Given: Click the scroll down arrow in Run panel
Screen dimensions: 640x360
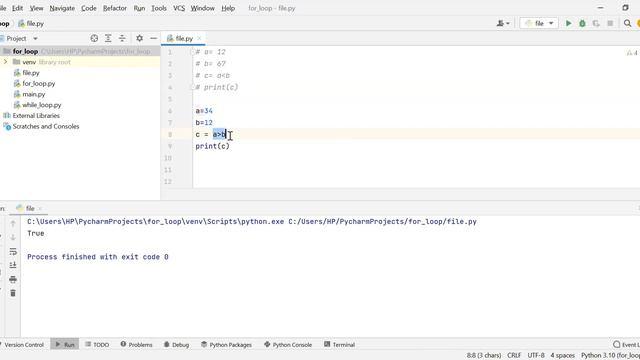Looking at the screenshot, I should point(13,237).
